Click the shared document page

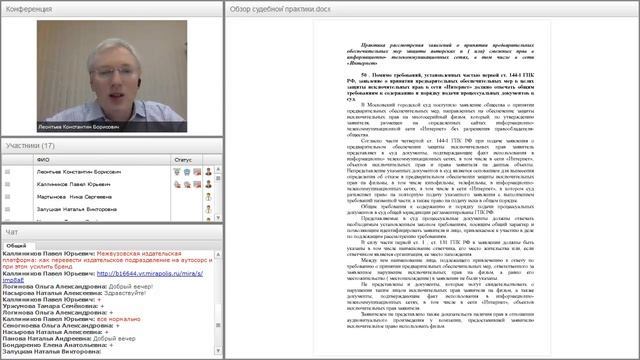tap(432, 188)
